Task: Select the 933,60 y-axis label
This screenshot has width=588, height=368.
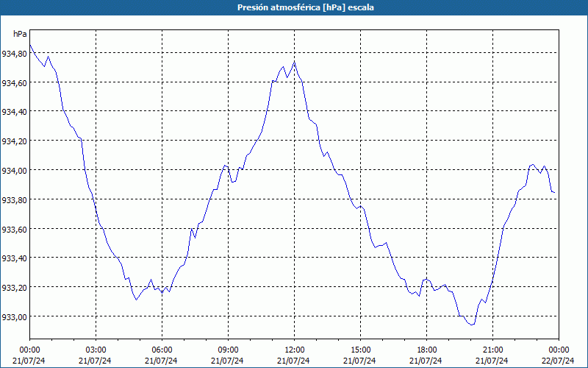Action: pyautogui.click(x=15, y=230)
